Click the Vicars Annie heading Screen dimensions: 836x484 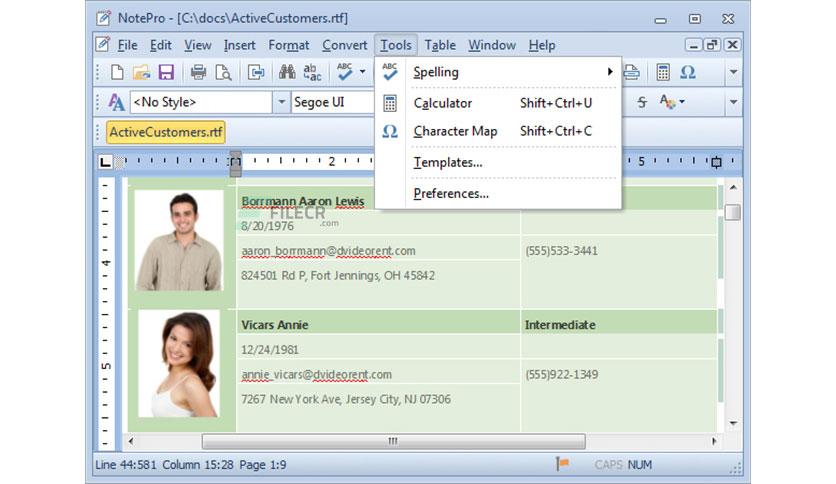[x=275, y=325]
